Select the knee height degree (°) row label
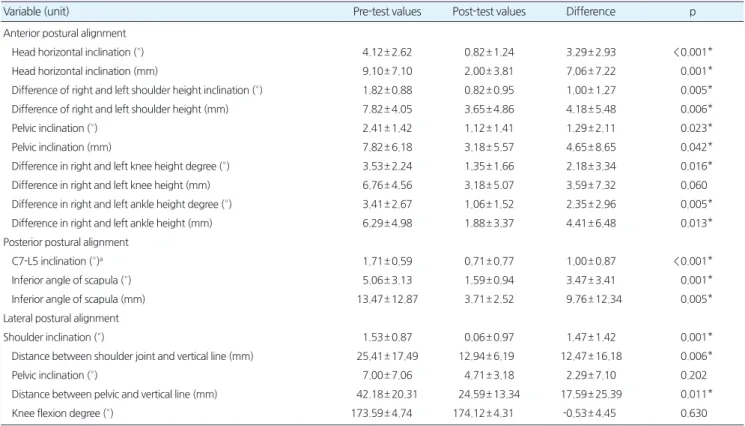 120,166
